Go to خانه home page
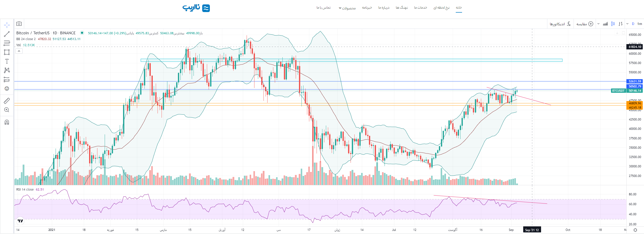 459,8
